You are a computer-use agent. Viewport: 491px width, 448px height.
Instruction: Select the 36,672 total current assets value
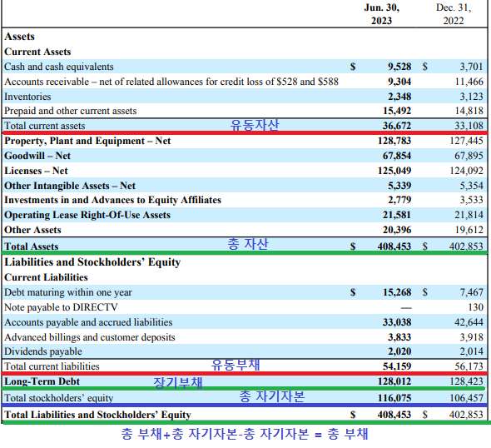pyautogui.click(x=397, y=126)
